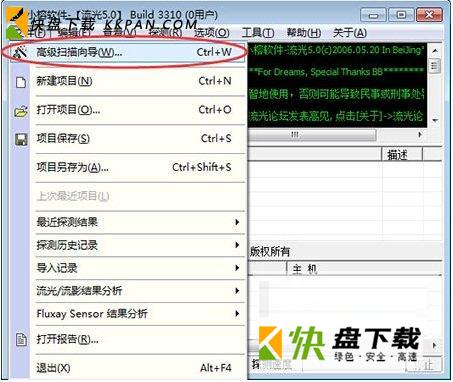Image resolution: width=453 pixels, height=382 pixels.
Task: Select 高级扫描向导(W)... menu entry
Action: (x=138, y=52)
